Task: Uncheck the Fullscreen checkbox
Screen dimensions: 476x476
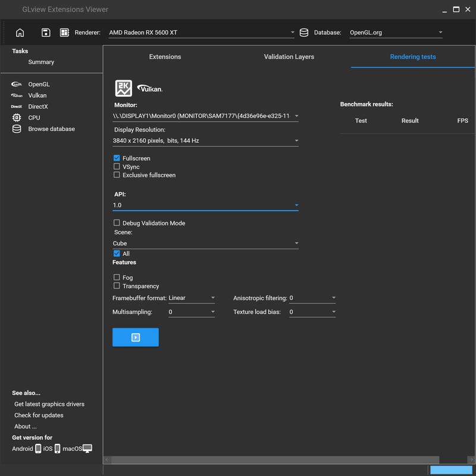Action: point(117,158)
